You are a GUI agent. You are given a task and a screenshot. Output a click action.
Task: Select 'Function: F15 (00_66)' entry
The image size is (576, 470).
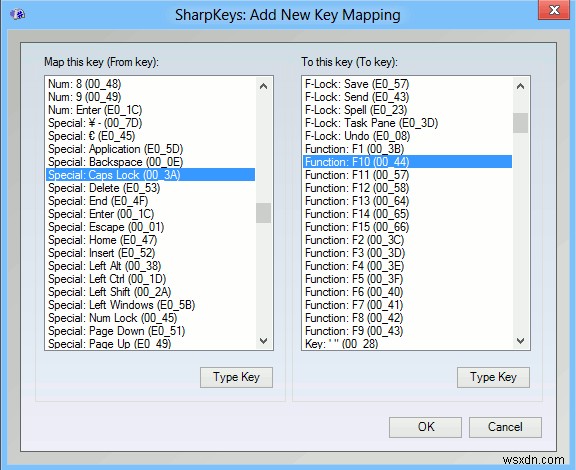[x=407, y=227]
